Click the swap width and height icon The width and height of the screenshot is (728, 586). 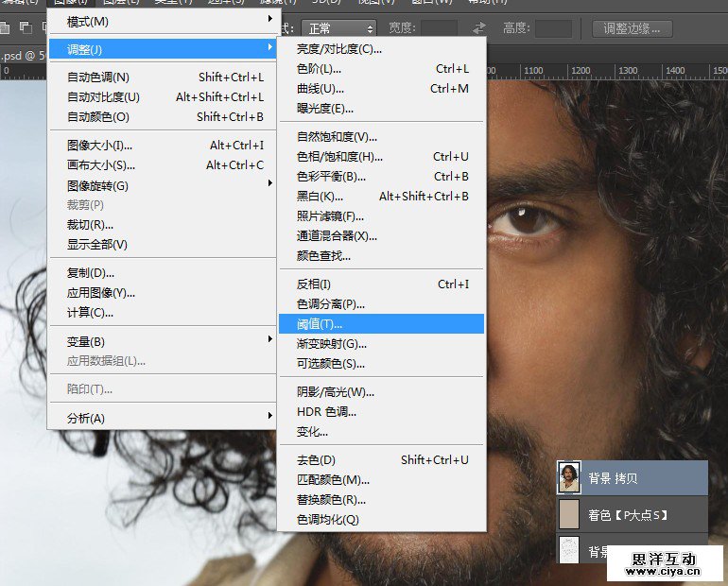[x=479, y=29]
